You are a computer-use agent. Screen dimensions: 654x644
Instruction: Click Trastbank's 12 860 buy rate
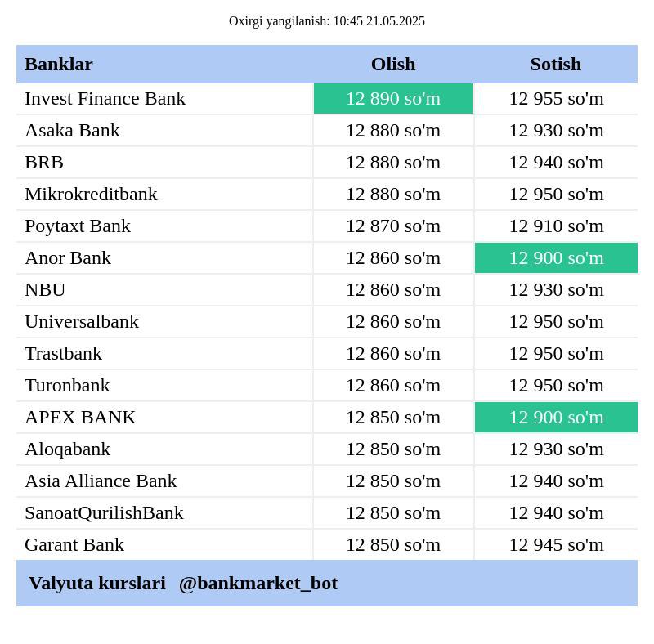pos(393,354)
